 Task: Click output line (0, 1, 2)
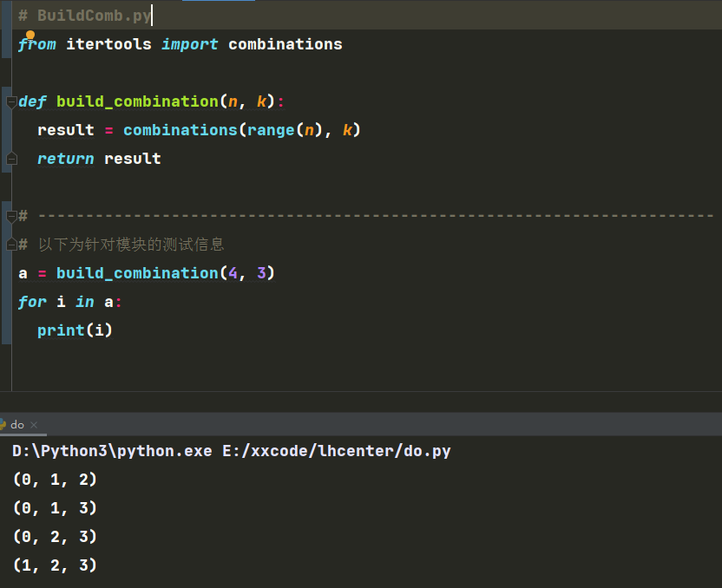55,480
